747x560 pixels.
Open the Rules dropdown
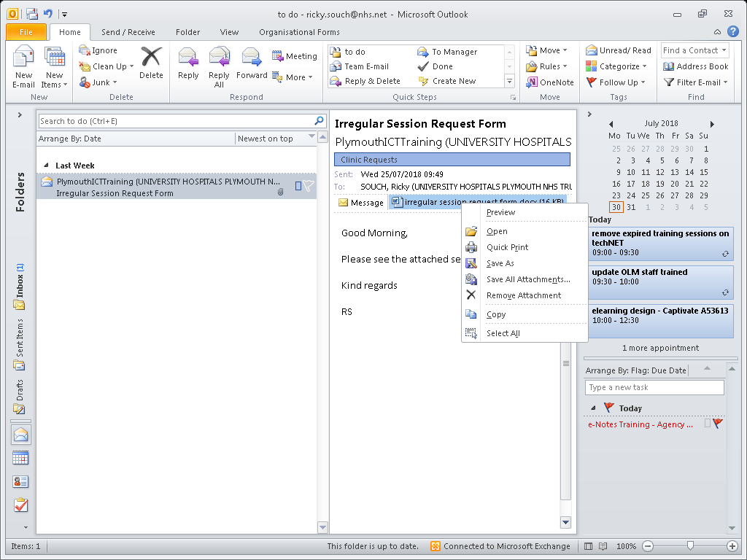coord(547,66)
